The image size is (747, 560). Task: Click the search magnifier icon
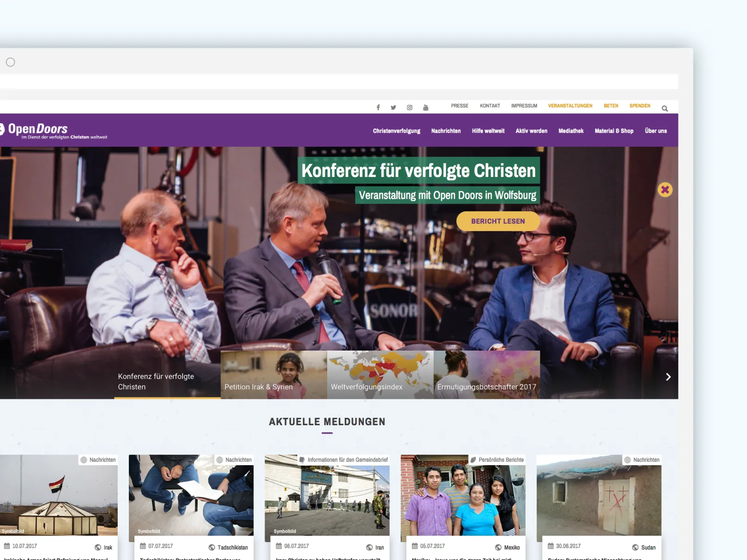pyautogui.click(x=665, y=108)
